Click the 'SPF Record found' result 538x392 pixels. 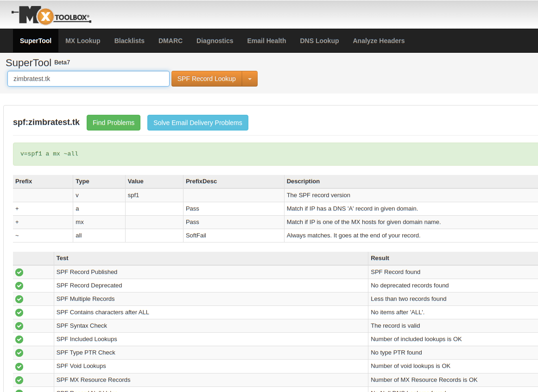pyautogui.click(x=395, y=272)
